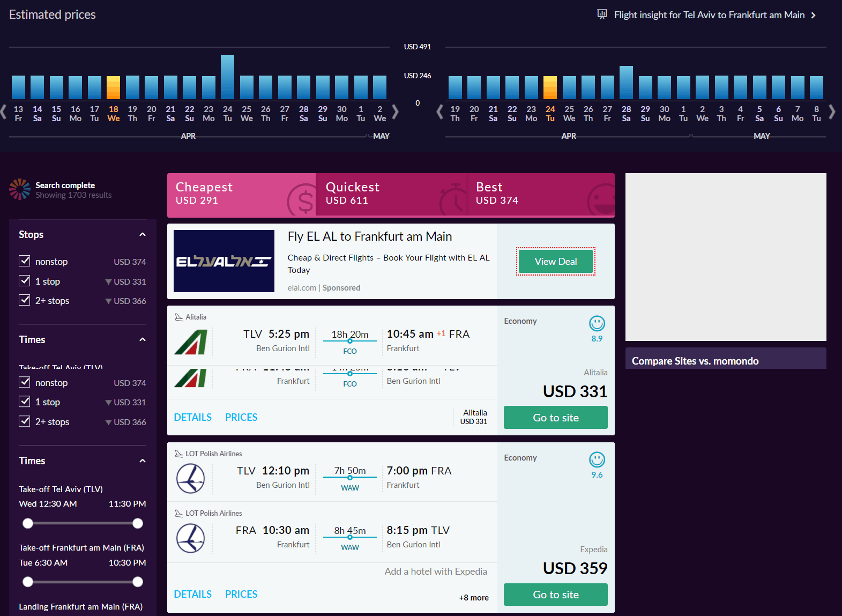842x616 pixels.
Task: Select the tall Apr 24 departure price bar
Action: click(x=227, y=77)
